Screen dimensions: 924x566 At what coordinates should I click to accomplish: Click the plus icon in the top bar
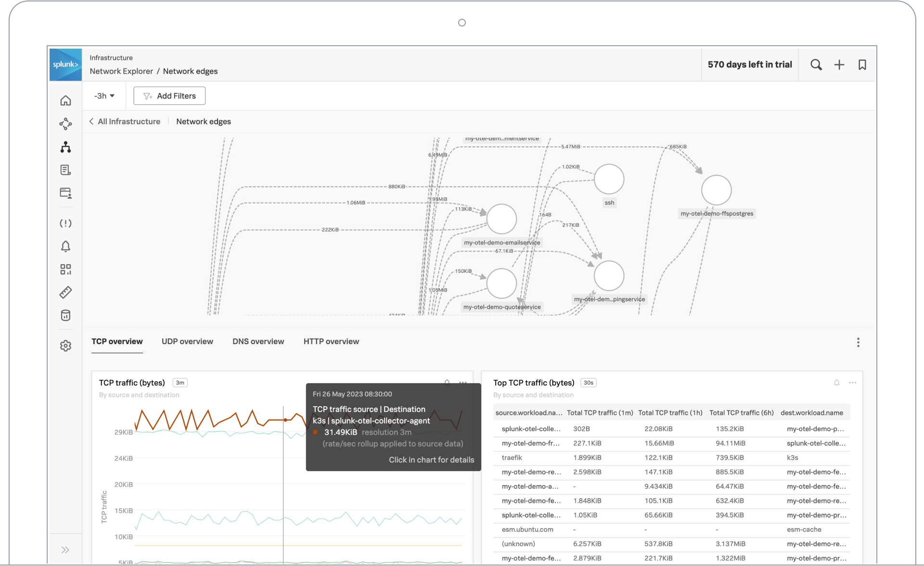click(839, 64)
